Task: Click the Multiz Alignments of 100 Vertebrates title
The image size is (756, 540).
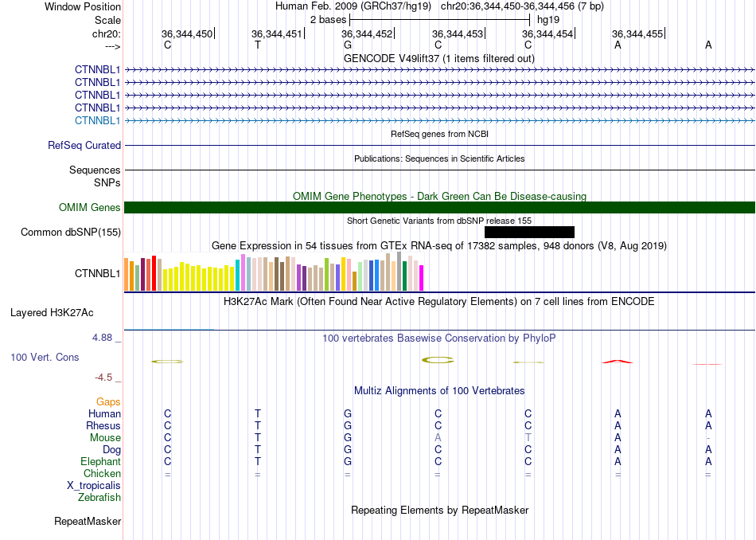Action: coord(439,390)
